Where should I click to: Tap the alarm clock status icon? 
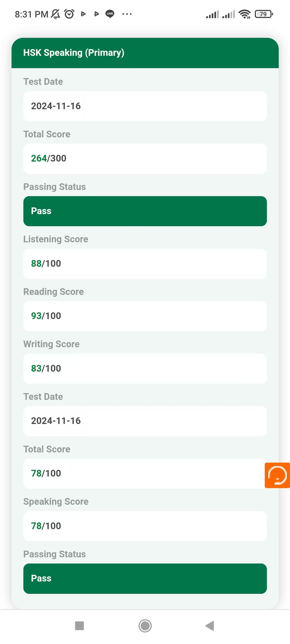tap(69, 14)
